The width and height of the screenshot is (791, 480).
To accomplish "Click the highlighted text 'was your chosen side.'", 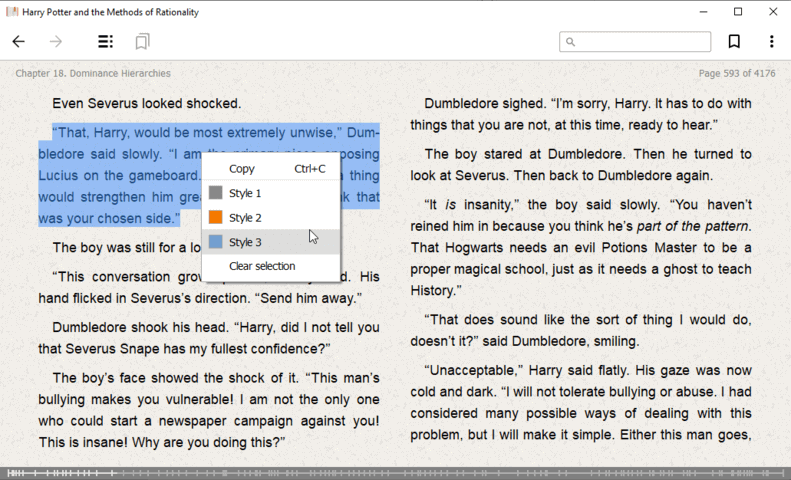I will coord(109,218).
